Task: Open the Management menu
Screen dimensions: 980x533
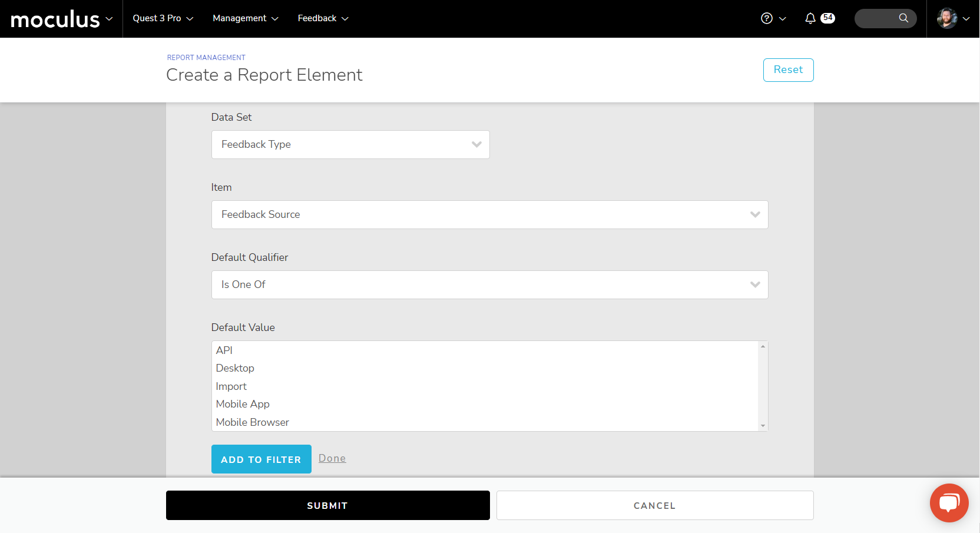Action: 245,18
